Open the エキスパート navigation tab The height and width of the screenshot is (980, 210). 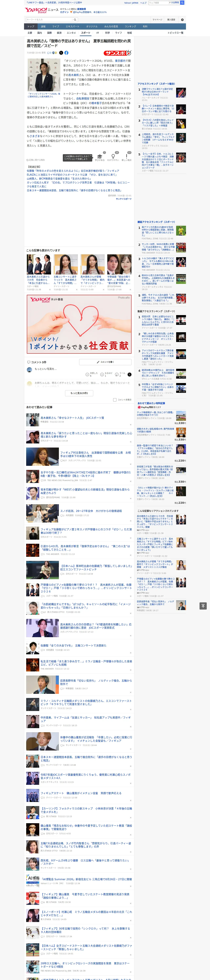point(72,27)
